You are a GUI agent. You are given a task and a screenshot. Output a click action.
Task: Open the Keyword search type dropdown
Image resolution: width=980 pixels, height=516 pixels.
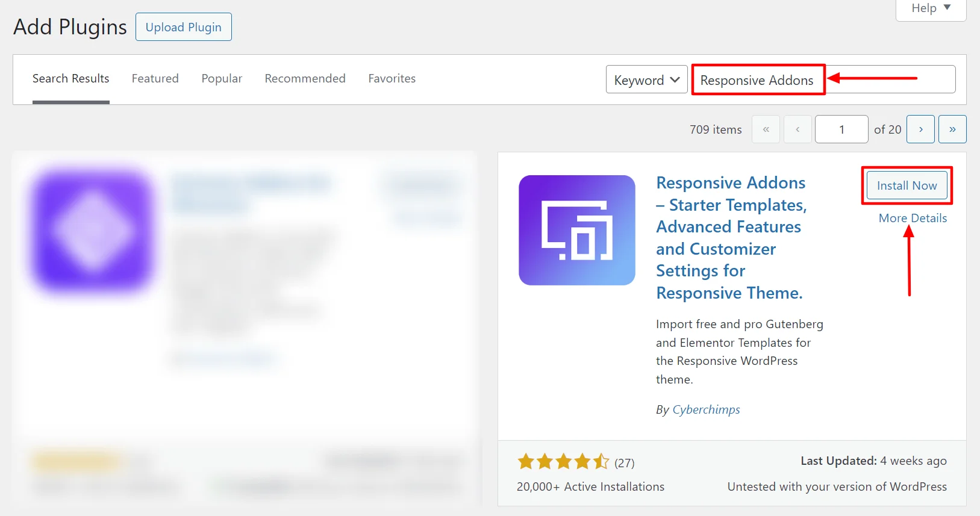tap(647, 79)
